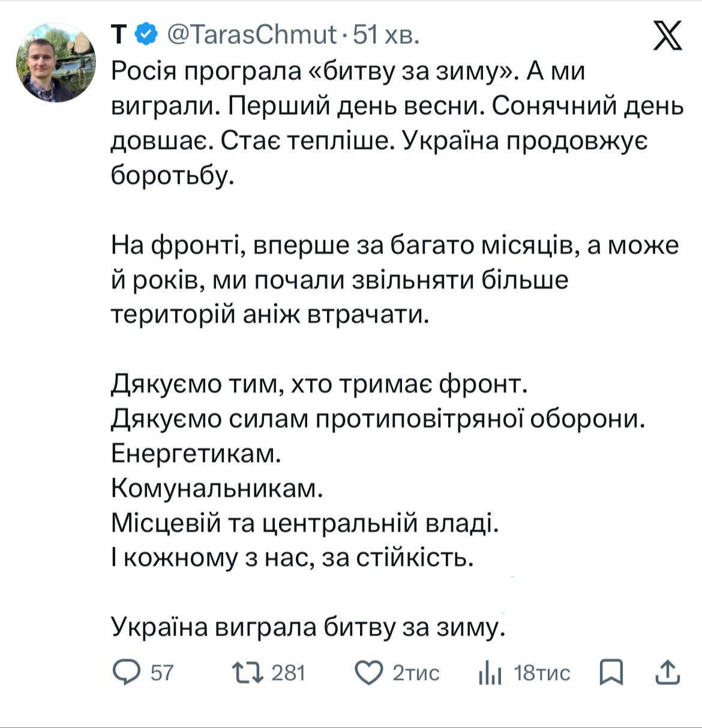Open the @TarasChmut handle link
Screen dimensions: 702x728
pos(250,35)
